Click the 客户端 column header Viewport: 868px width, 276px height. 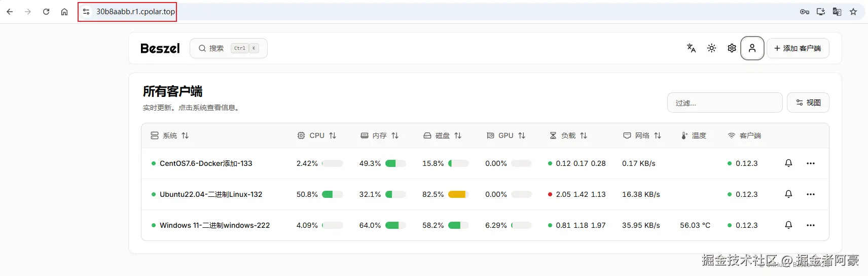[744, 135]
